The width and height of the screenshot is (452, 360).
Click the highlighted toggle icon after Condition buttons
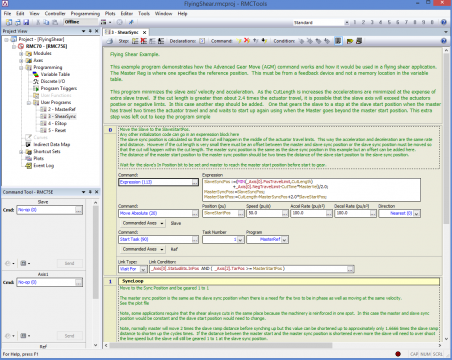[x=338, y=41]
